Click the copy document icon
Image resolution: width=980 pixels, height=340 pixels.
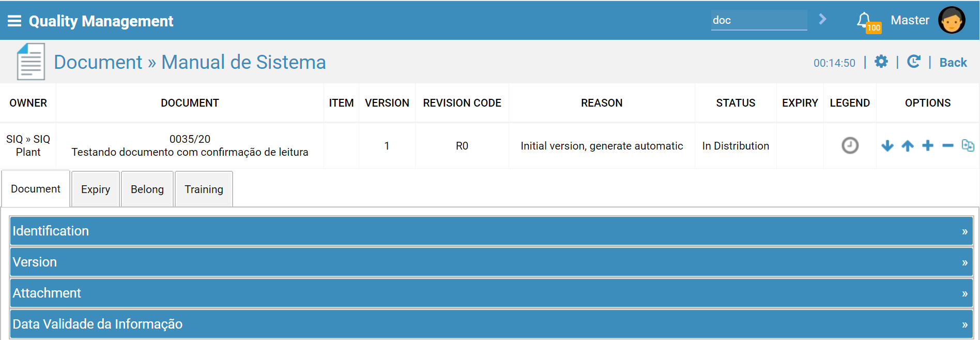968,145
